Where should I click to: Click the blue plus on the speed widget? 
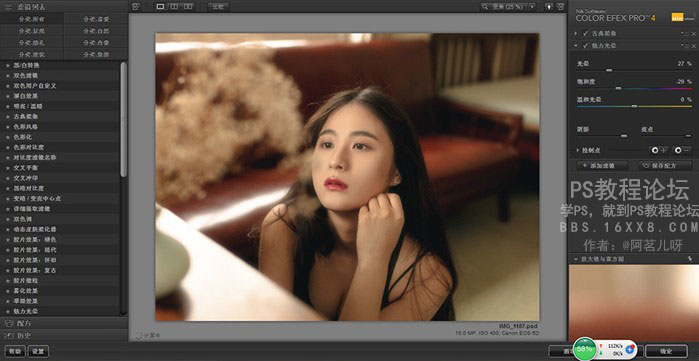pyautogui.click(x=630, y=349)
